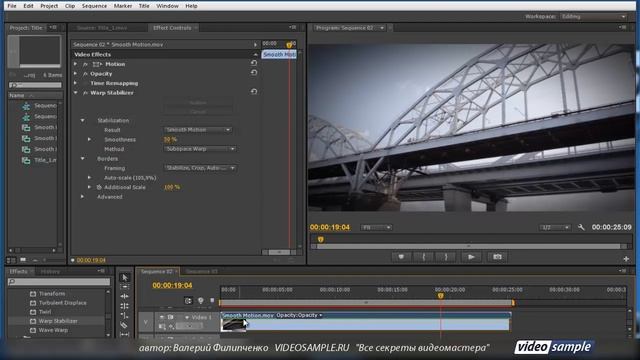Open the Result dropdown Smooth Motion
Image resolution: width=640 pixels, height=360 pixels.
[198, 130]
